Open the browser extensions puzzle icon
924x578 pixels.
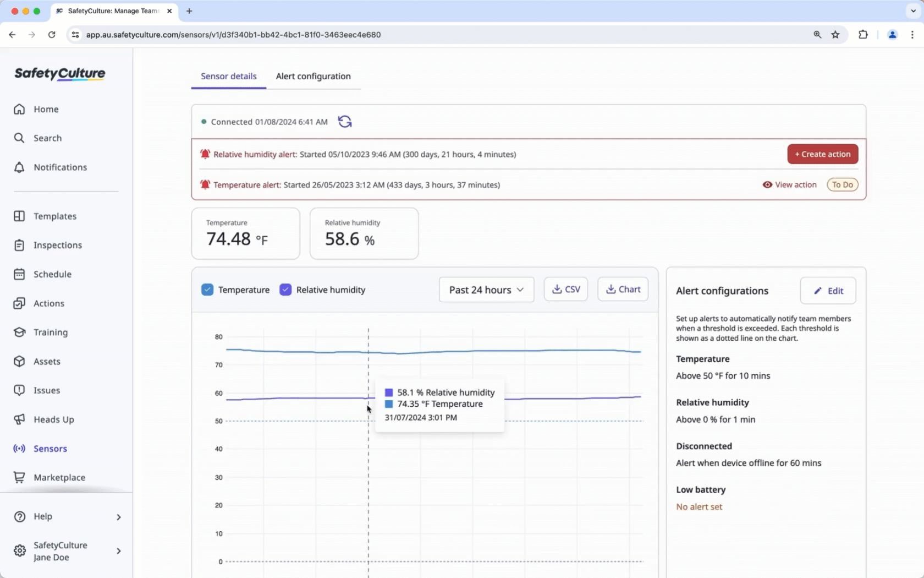[x=863, y=35]
